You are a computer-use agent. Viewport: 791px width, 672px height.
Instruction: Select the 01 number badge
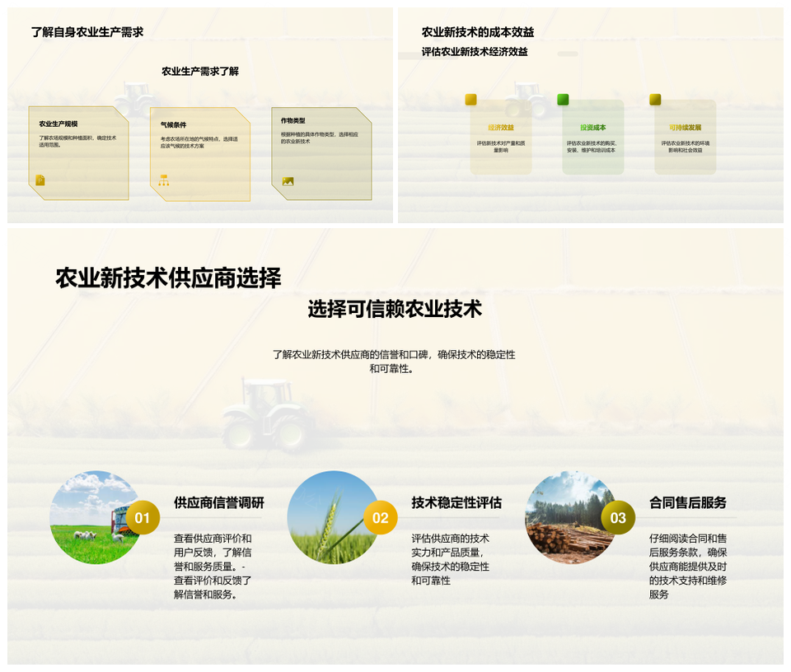pos(143,518)
